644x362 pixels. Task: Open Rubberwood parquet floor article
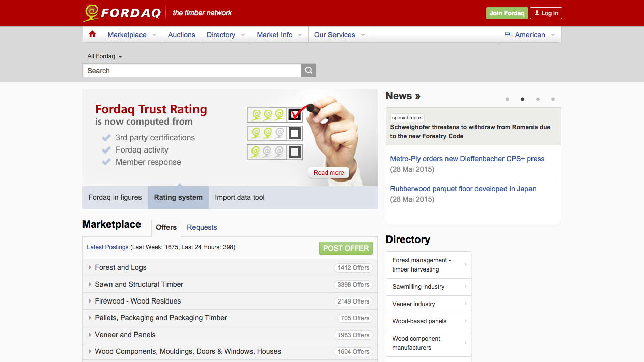tap(463, 189)
